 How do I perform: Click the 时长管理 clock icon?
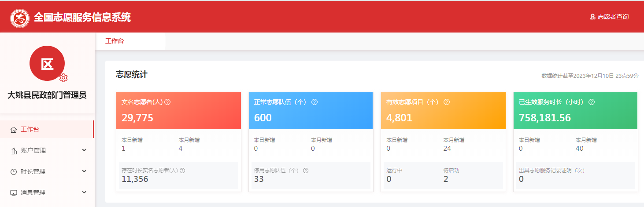[14, 172]
